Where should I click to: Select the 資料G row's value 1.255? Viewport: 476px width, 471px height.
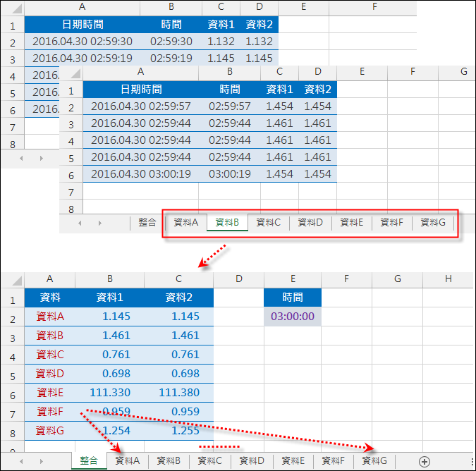pyautogui.click(x=179, y=431)
